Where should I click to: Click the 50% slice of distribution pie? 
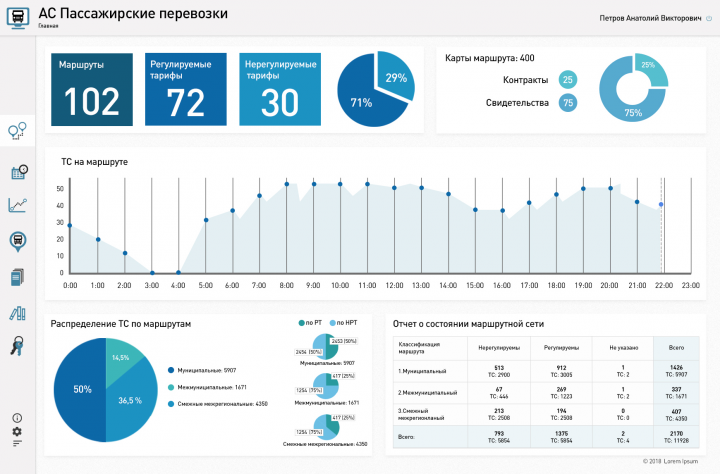[82, 389]
